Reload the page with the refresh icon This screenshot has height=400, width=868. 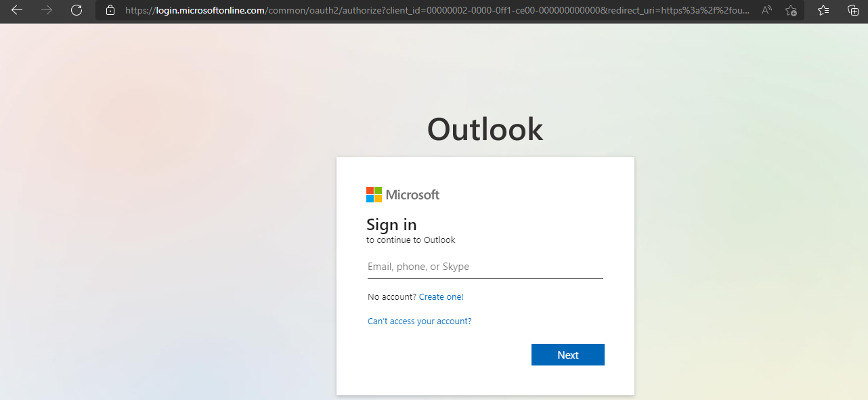pyautogui.click(x=77, y=10)
